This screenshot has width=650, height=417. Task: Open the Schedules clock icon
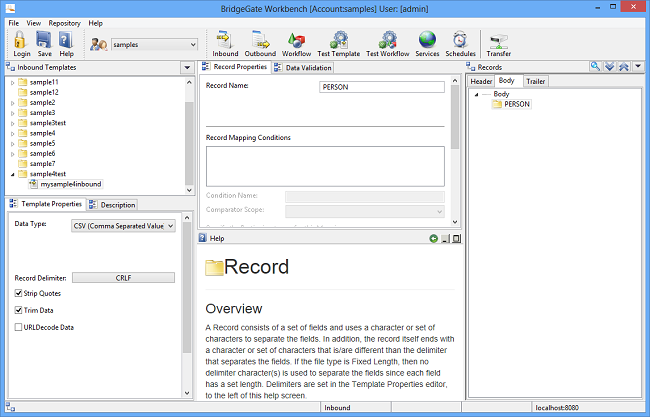click(x=460, y=40)
